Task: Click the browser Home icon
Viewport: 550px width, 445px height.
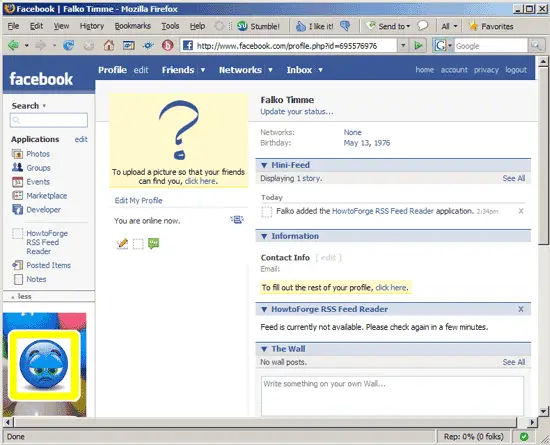Action: tap(109, 45)
